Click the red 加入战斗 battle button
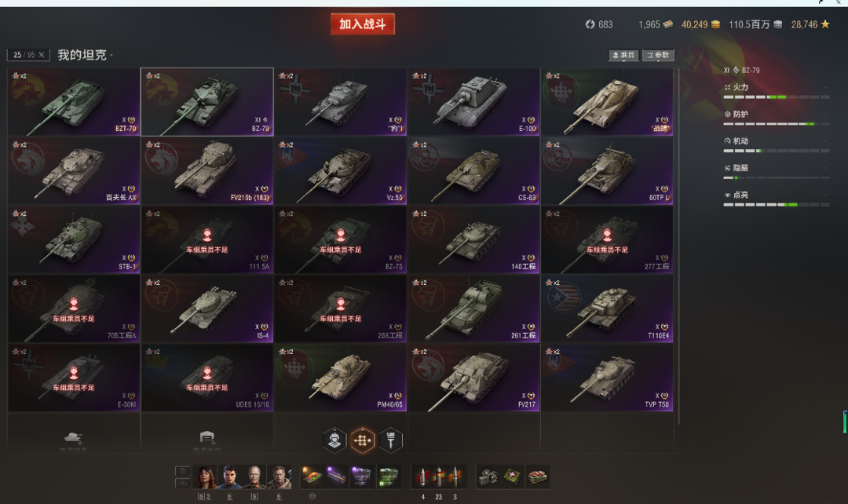848x504 pixels. (x=363, y=24)
